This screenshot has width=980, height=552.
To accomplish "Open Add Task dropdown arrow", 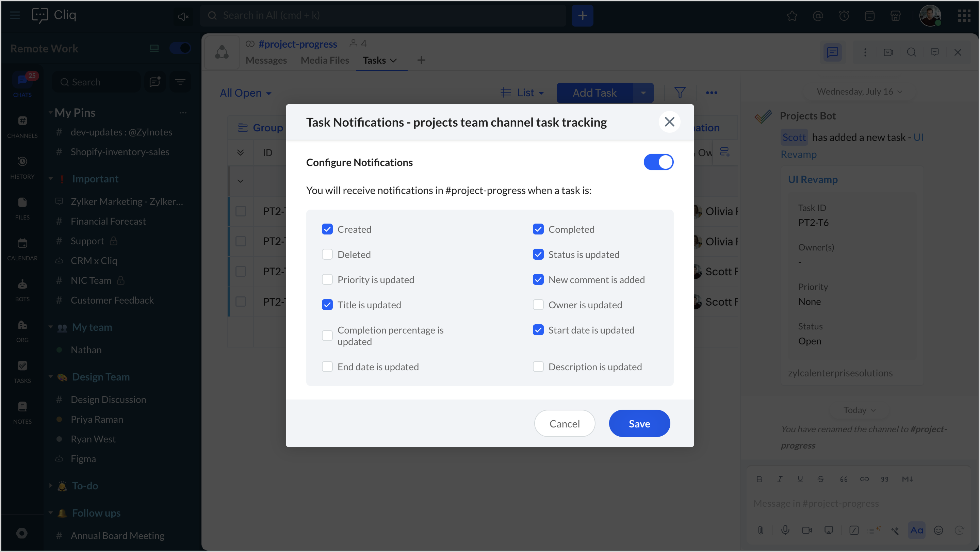I will coord(643,93).
